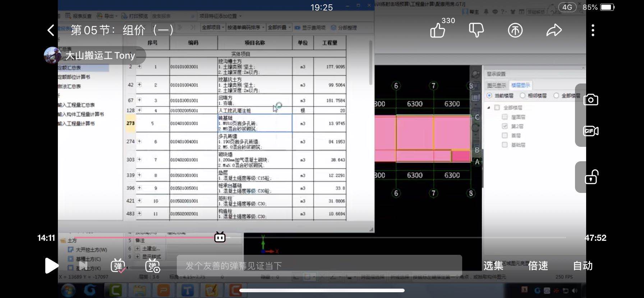Share the video with the arrow icon
Screen dimensions: 644x298
(554, 31)
